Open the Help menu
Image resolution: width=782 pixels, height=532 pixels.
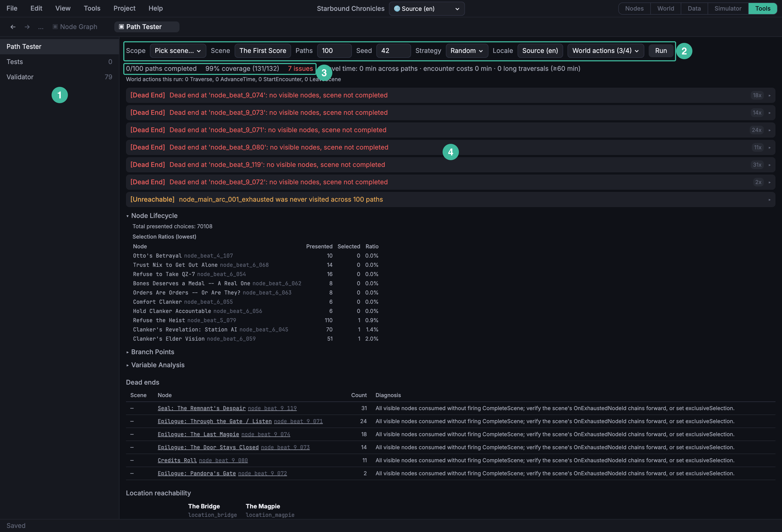coord(156,8)
